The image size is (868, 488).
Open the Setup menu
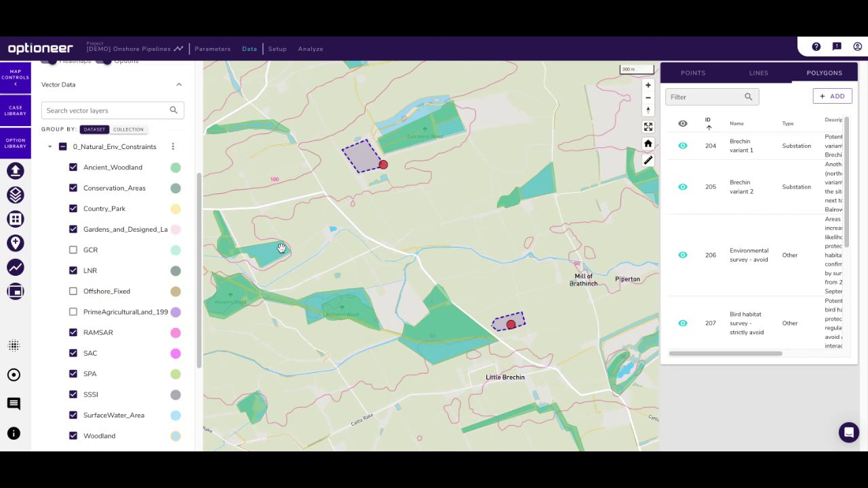click(277, 49)
